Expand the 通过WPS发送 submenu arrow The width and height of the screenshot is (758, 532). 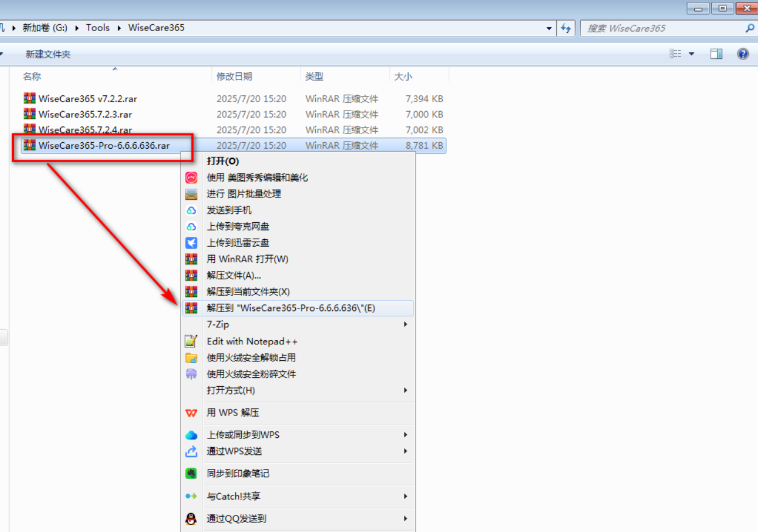pyautogui.click(x=406, y=451)
